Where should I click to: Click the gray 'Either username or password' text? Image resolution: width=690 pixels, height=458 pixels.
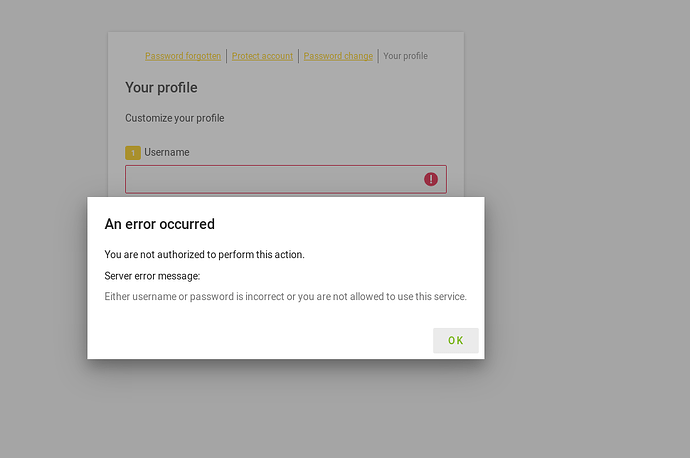(x=285, y=296)
